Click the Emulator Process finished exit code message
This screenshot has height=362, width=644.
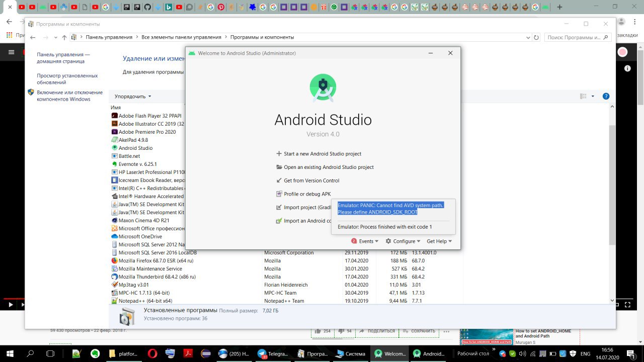tap(385, 227)
